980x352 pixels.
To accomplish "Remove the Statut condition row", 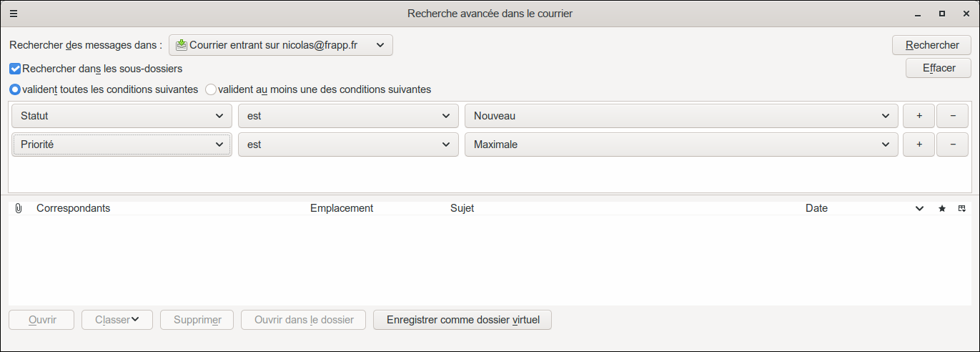I will [x=953, y=116].
